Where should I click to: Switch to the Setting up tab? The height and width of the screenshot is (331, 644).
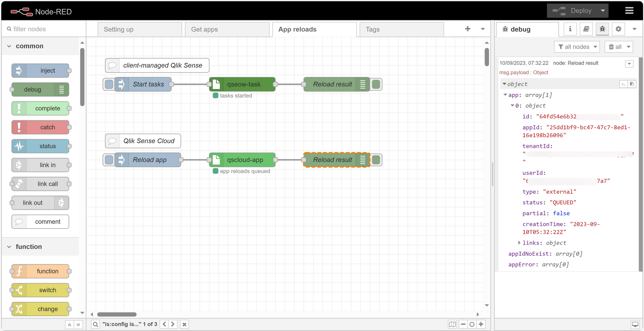coord(140,29)
